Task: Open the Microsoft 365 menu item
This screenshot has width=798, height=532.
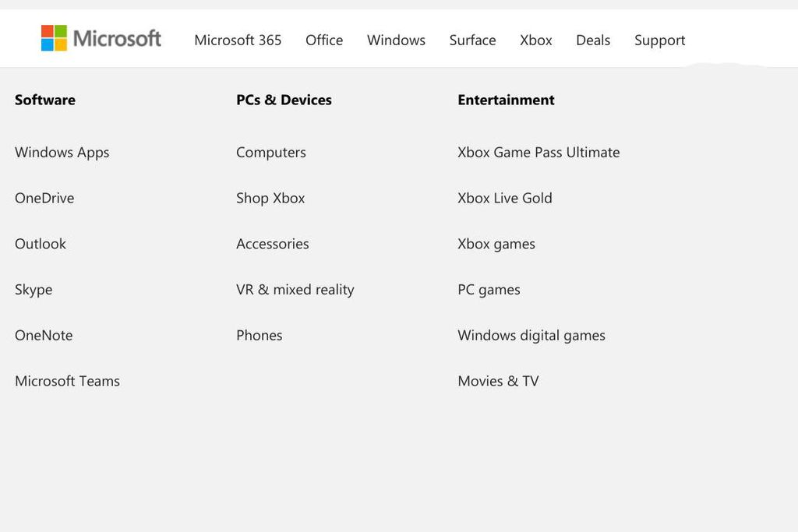Action: coord(238,41)
